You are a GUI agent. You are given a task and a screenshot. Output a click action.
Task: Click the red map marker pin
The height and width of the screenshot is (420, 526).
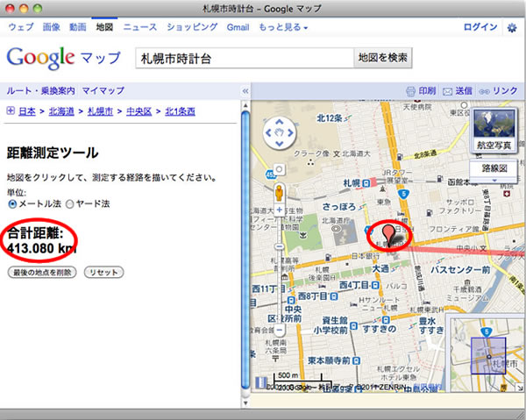(x=388, y=237)
